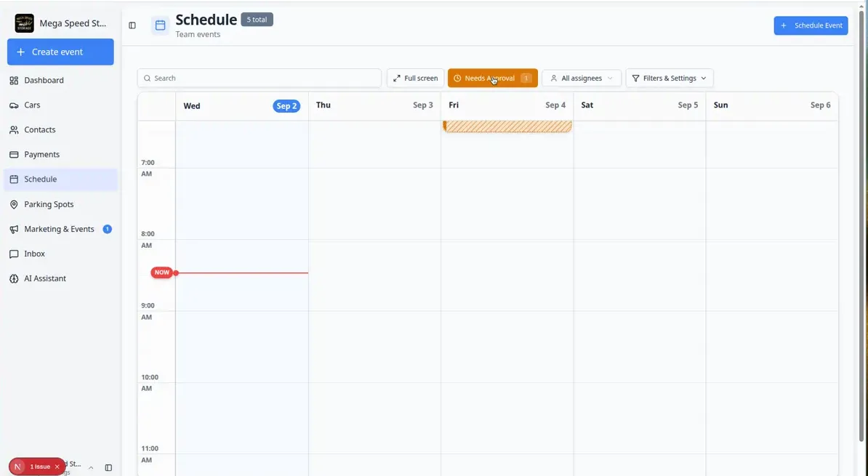This screenshot has width=868, height=476.
Task: Select the Sat Sep 5 column header
Action: click(640, 105)
